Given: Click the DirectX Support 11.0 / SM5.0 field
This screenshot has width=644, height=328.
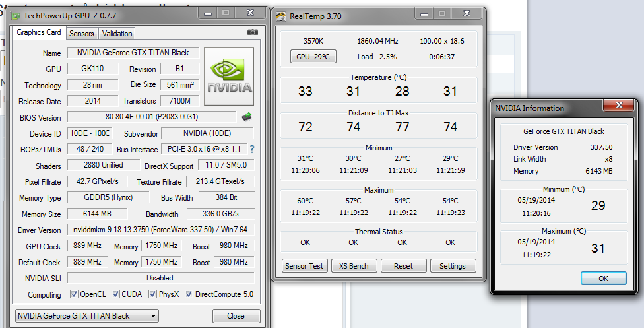Looking at the screenshot, I should coord(226,165).
